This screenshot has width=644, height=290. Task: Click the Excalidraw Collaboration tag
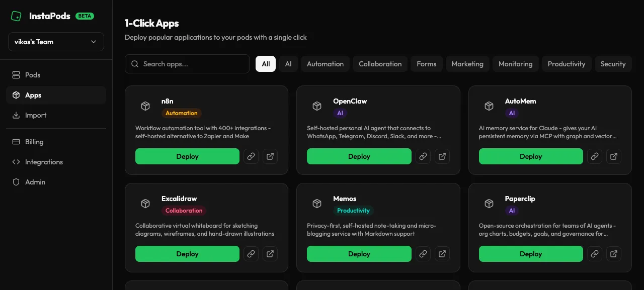click(184, 211)
